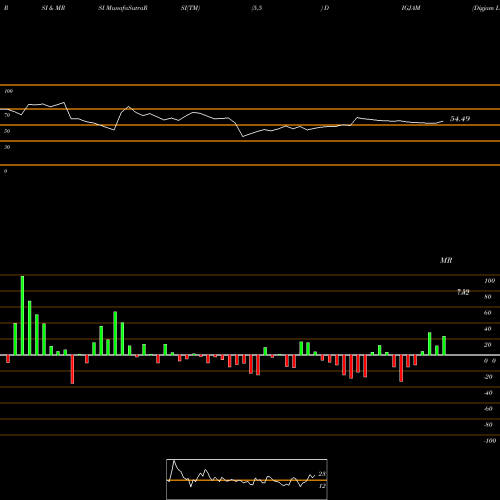500x500 pixels.
Task: Click the -20 label on the MR axis
Action: coord(488,377)
